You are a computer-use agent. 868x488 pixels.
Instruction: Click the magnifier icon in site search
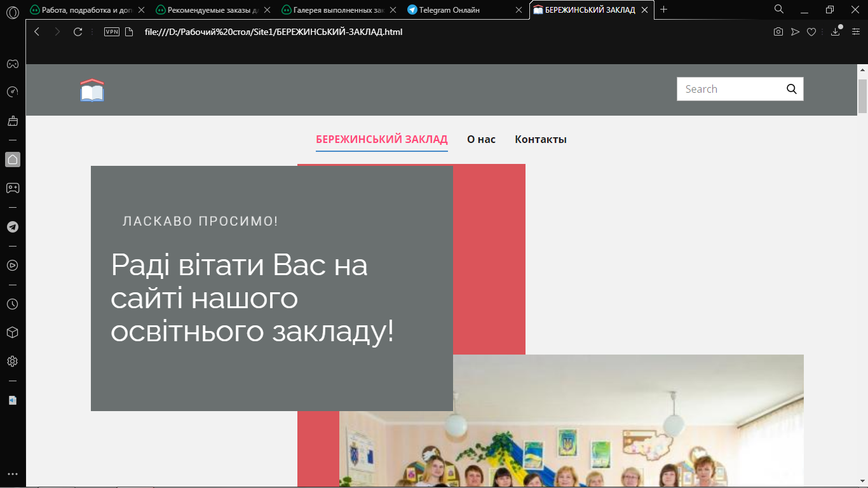pyautogui.click(x=792, y=89)
